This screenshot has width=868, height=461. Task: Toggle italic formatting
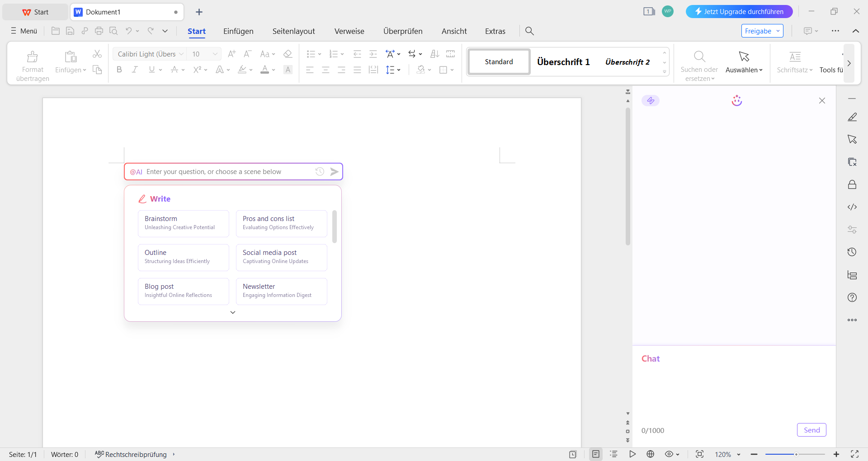click(x=135, y=70)
